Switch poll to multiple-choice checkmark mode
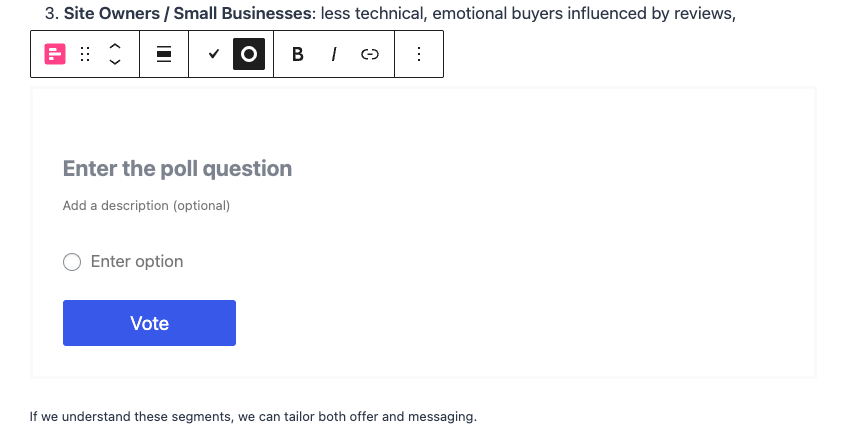The width and height of the screenshot is (847, 432). (213, 55)
